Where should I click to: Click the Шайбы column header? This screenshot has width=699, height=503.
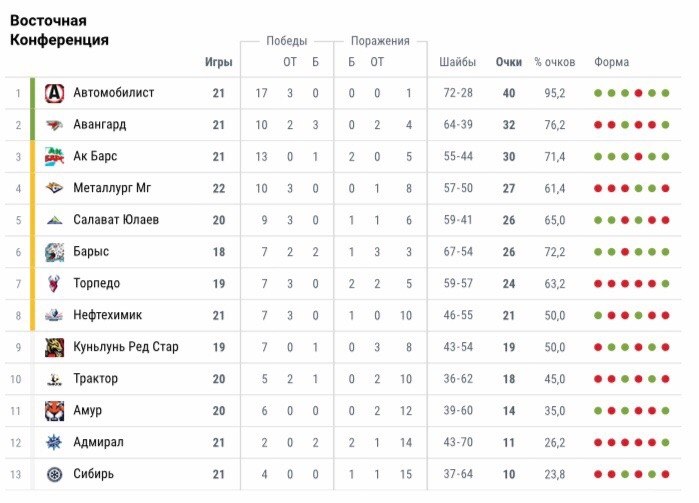457,62
